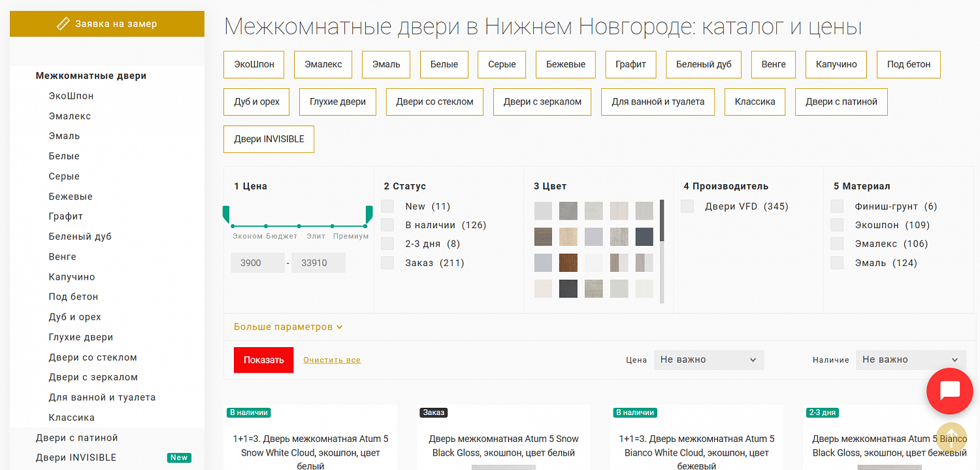The width and height of the screenshot is (980, 470).
Task: Tick the Финиш-грунт material checkbox
Action: [x=837, y=206]
